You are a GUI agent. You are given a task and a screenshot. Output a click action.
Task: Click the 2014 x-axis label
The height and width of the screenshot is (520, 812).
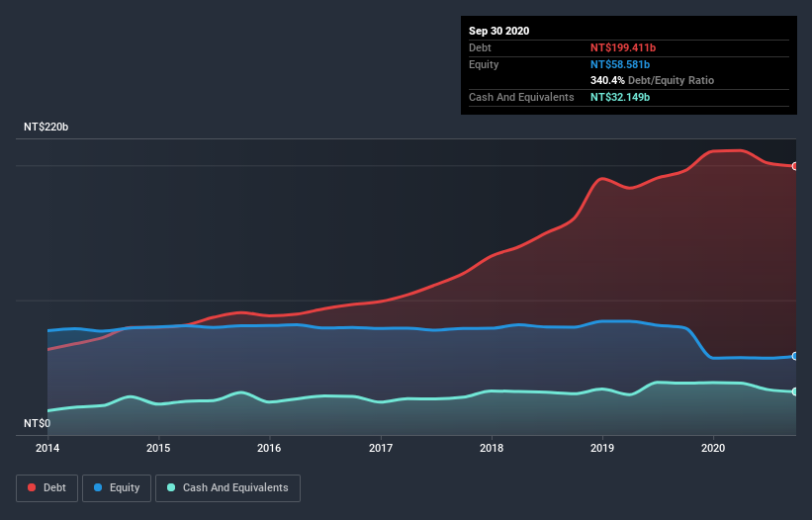tap(47, 448)
